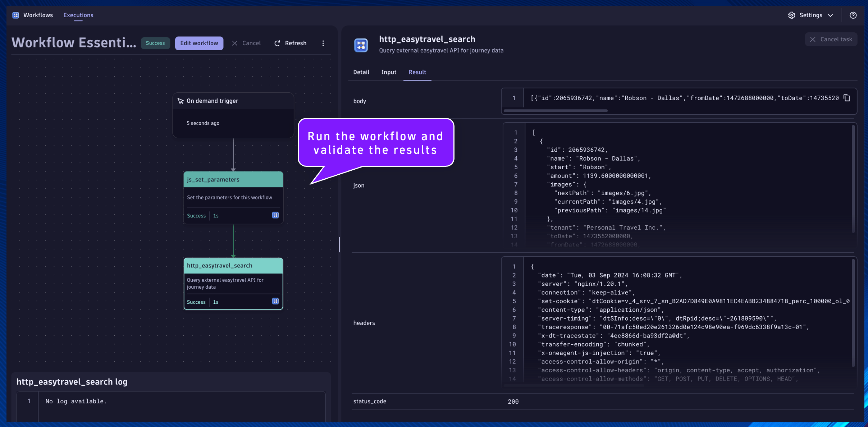
Task: Click the nginx/1.20.1 server header line
Action: click(x=583, y=284)
